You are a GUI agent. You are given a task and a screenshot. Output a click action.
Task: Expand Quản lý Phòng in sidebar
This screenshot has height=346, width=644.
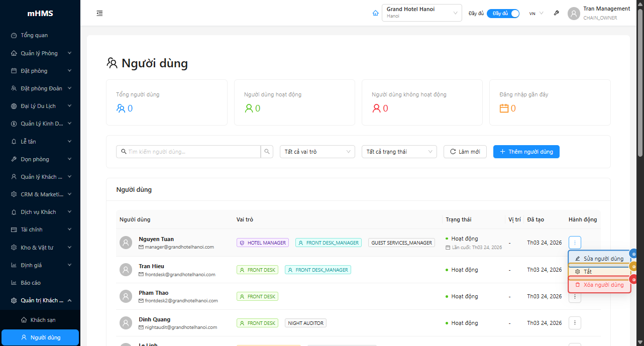(40, 53)
